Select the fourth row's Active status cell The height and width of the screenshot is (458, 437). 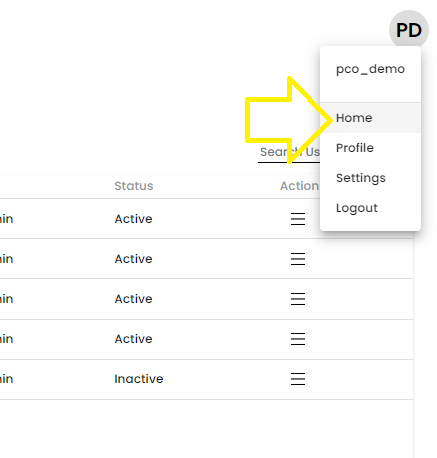[x=133, y=339]
